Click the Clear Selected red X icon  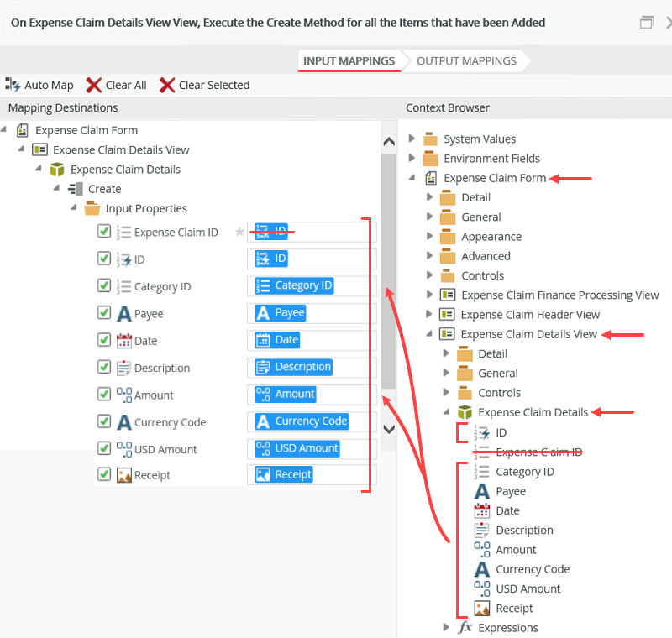166,85
